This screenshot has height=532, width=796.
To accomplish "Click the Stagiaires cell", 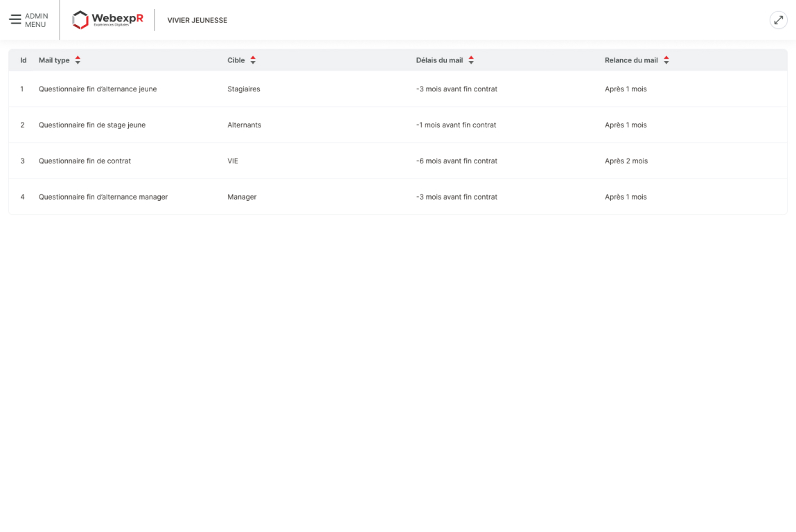I will tap(244, 89).
